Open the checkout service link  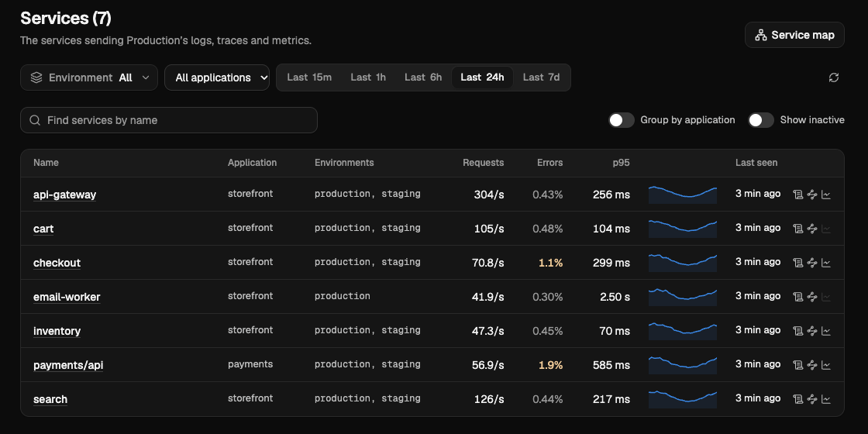click(x=57, y=263)
